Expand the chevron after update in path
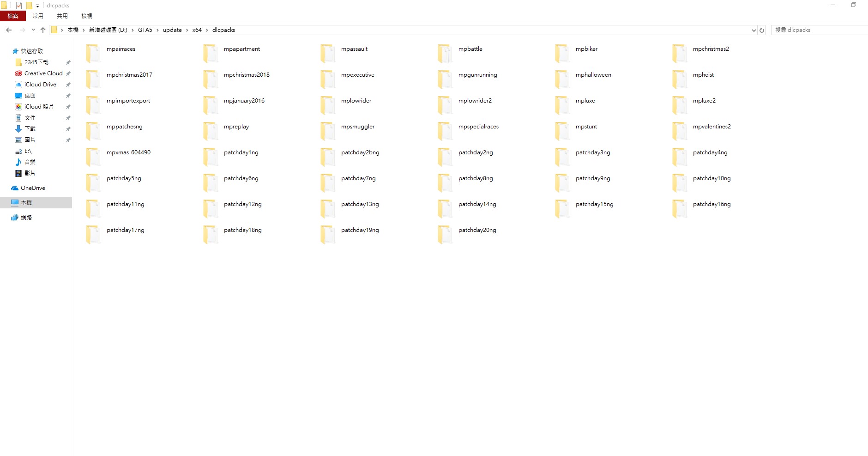Viewport: 868px width, 456px height. pyautogui.click(x=187, y=30)
